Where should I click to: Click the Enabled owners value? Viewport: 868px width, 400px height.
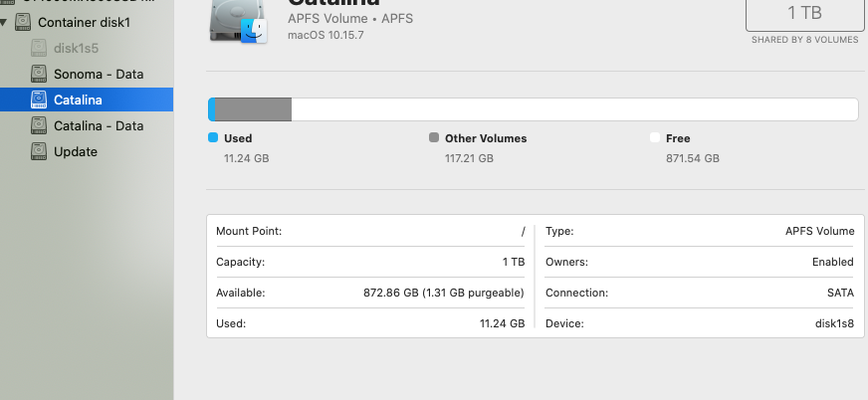click(832, 262)
